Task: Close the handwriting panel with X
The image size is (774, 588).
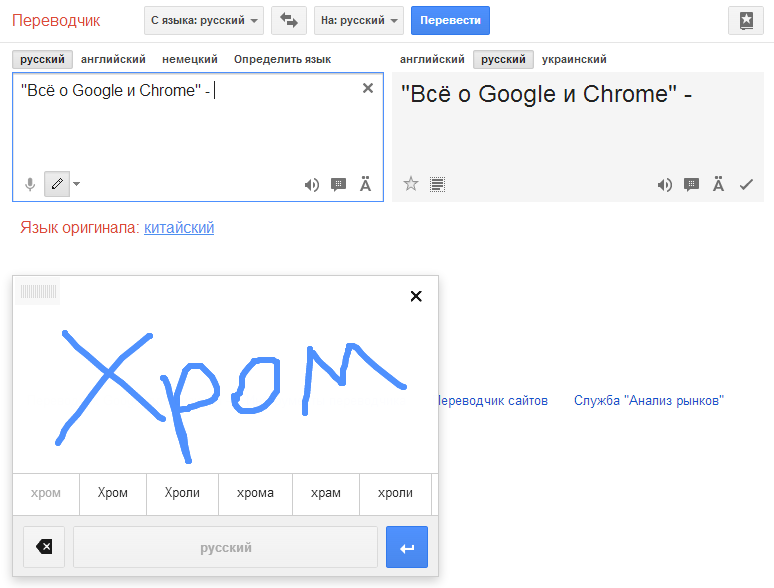Action: (x=416, y=296)
